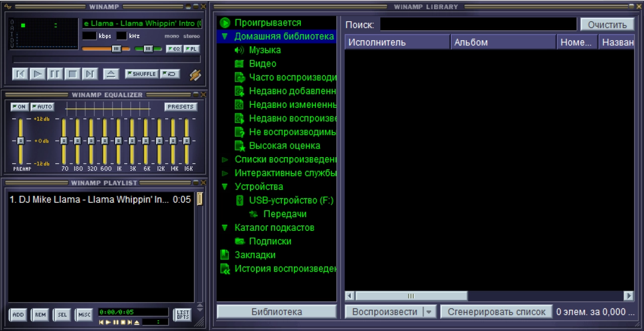Open equalizer PRESETS menu
The image size is (644, 331).
181,107
